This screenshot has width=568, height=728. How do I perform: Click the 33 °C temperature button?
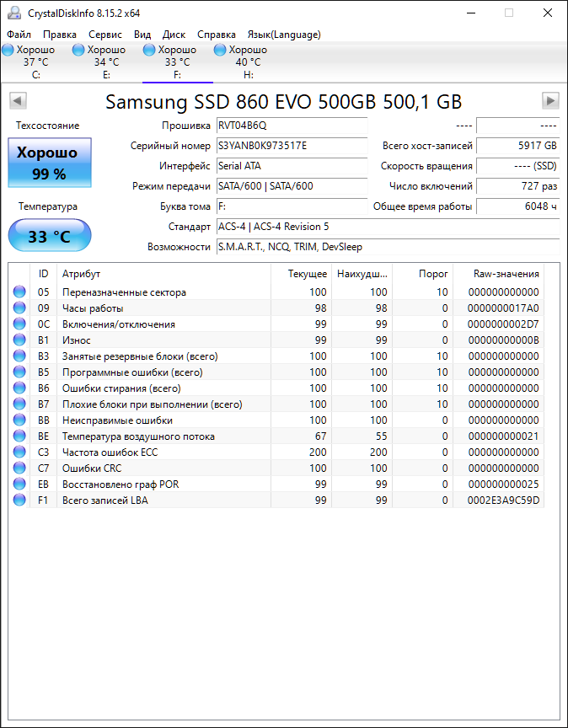50,236
